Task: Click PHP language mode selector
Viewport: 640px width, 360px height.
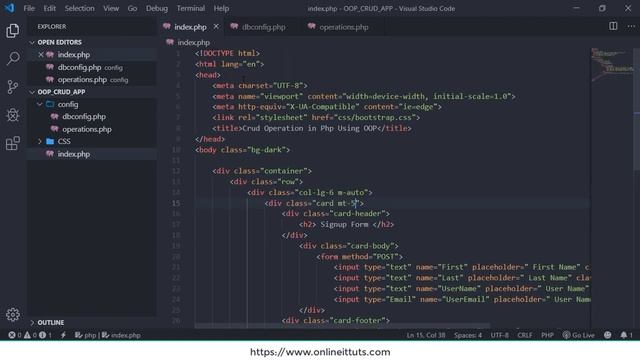Action: [547, 335]
